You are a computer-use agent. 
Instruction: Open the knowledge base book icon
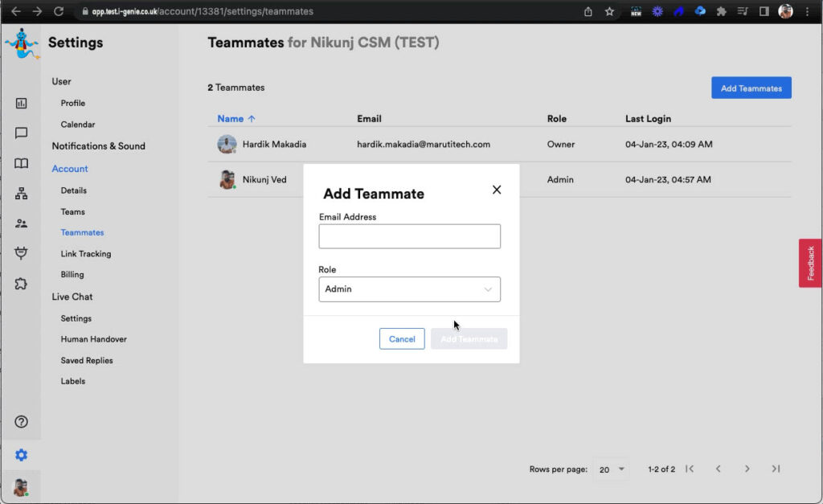[21, 163]
